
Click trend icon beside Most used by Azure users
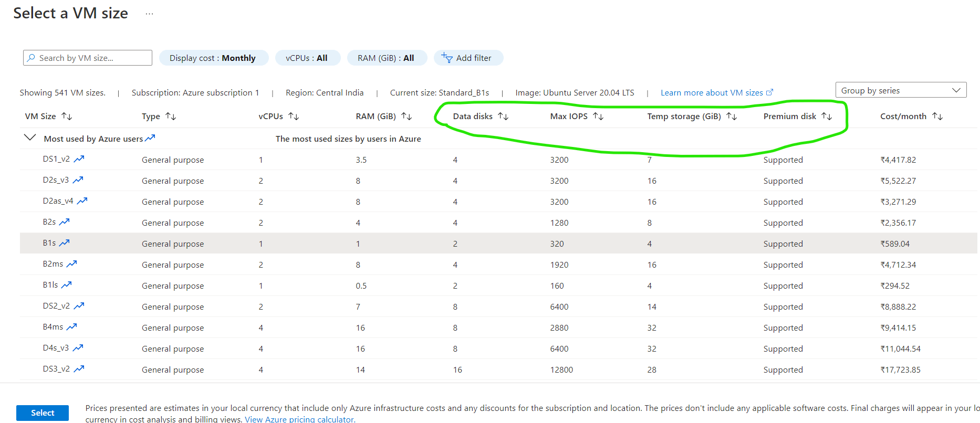(150, 138)
